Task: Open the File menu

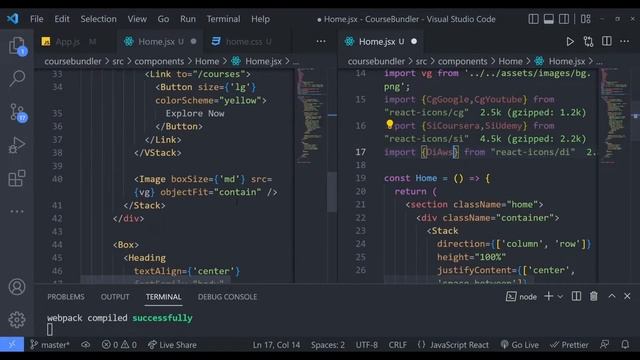Action: pyautogui.click(x=36, y=19)
